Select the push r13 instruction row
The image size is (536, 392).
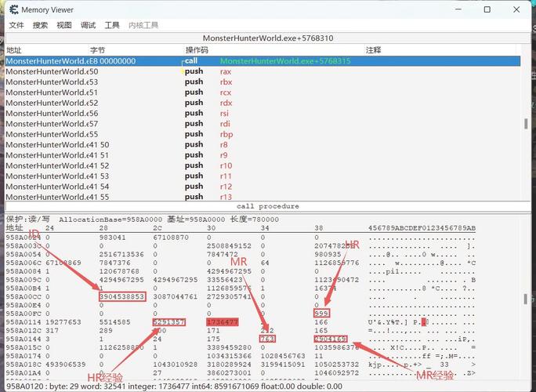[263, 197]
